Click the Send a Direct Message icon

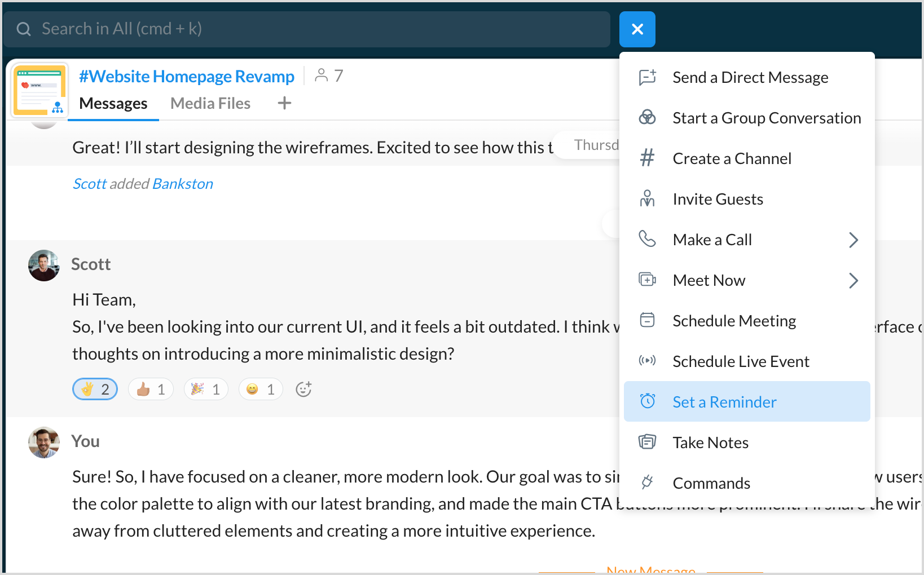click(647, 77)
